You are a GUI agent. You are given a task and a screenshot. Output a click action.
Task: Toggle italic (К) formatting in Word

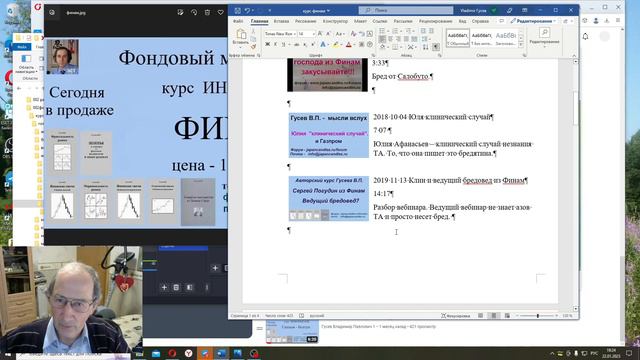coord(276,44)
